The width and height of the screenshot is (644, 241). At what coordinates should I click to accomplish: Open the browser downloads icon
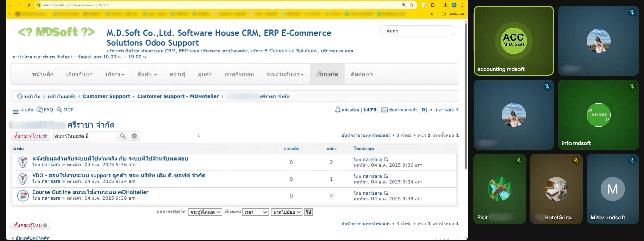coord(445,5)
